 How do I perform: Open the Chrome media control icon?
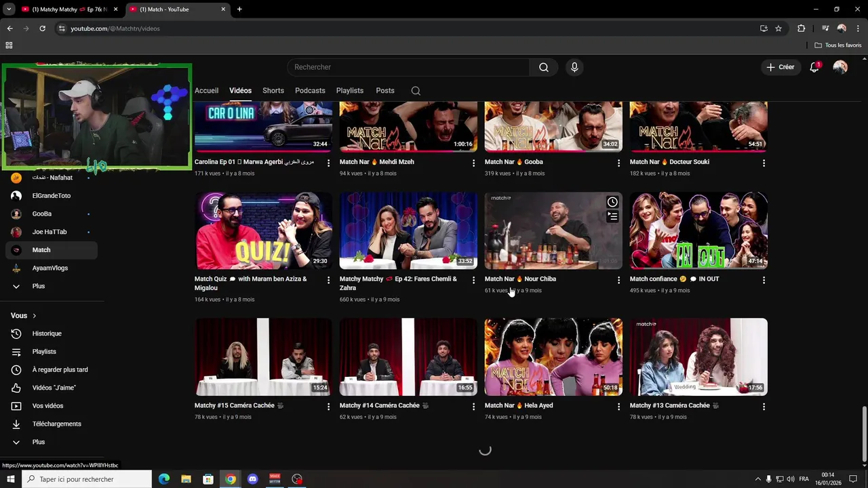pos(825,28)
